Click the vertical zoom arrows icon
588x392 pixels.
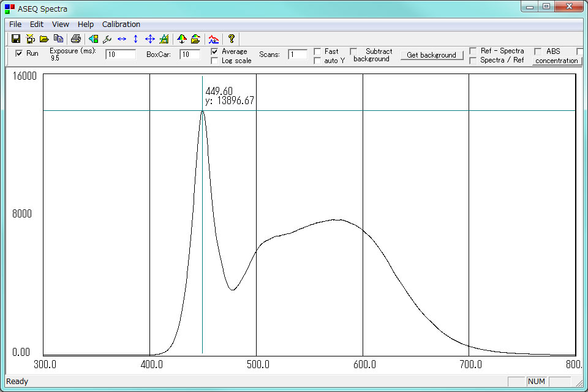coord(136,39)
